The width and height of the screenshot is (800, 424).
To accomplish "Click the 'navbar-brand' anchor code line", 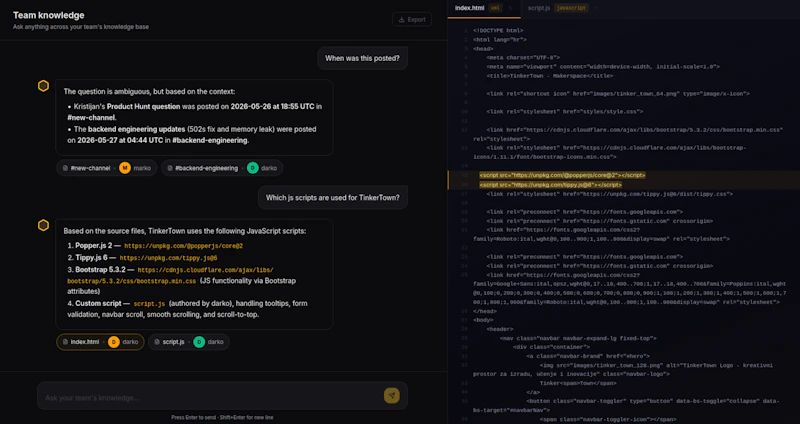I will tap(588, 356).
